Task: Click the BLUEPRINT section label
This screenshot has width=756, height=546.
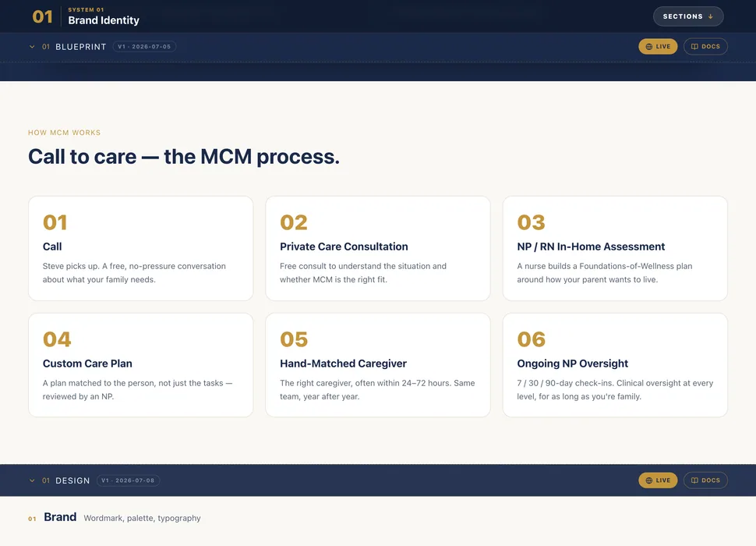Action: click(80, 47)
